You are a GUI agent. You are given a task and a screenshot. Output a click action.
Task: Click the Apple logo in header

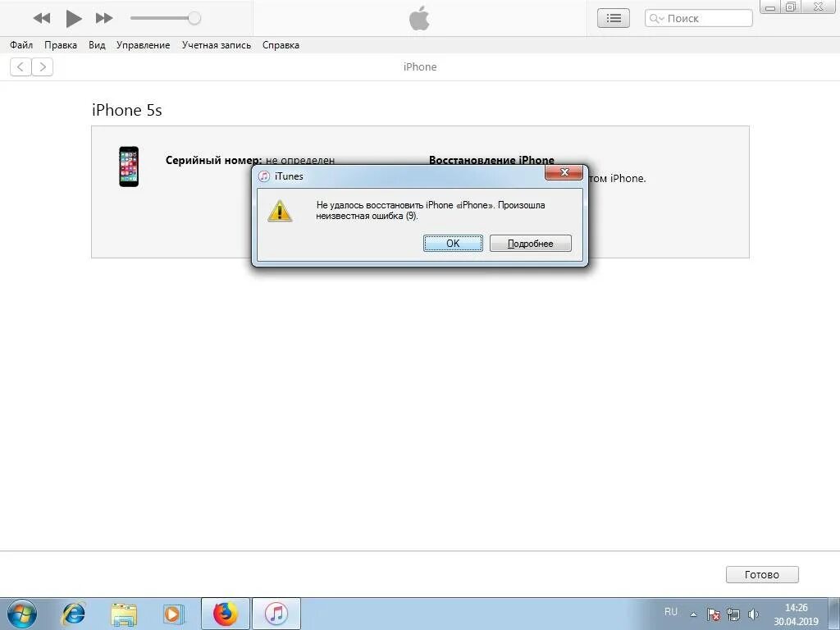(x=419, y=18)
